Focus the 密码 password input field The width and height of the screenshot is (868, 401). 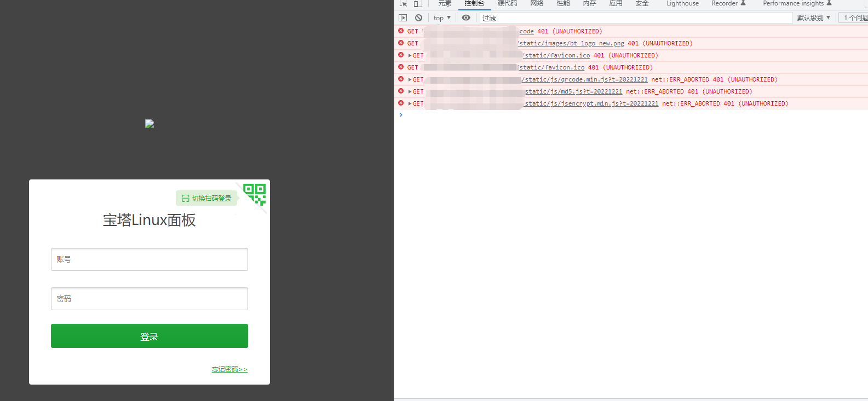150,299
